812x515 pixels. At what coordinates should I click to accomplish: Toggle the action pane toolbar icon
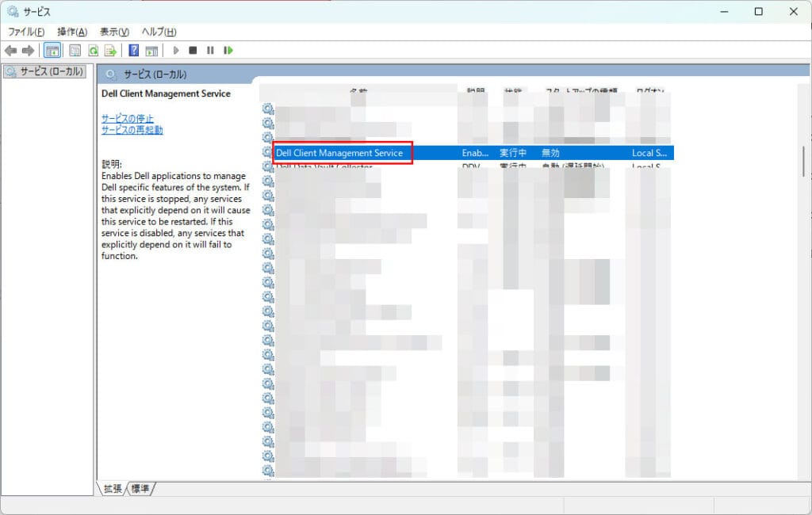[151, 51]
